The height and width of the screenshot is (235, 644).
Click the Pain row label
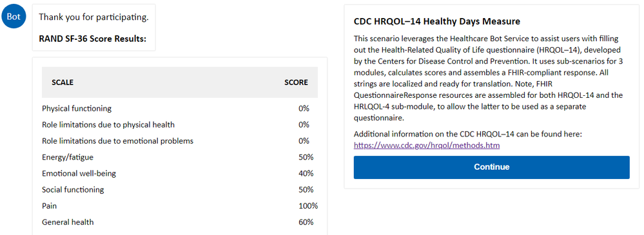pos(49,206)
